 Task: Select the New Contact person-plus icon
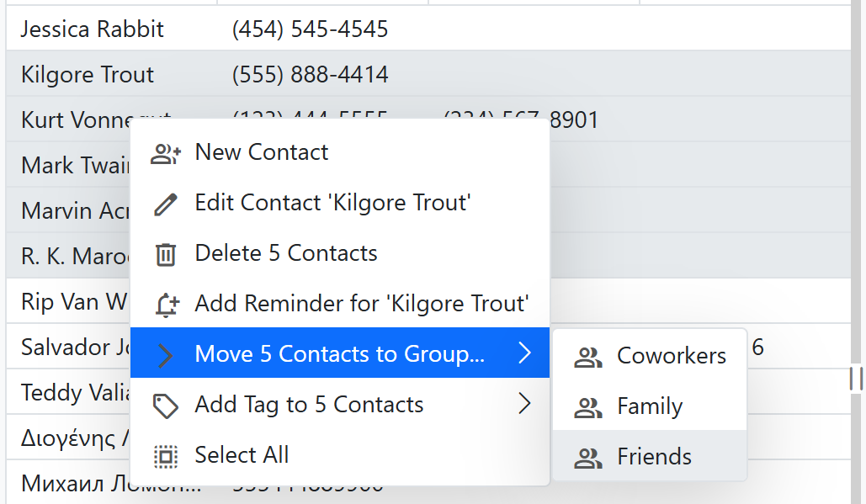click(x=166, y=152)
